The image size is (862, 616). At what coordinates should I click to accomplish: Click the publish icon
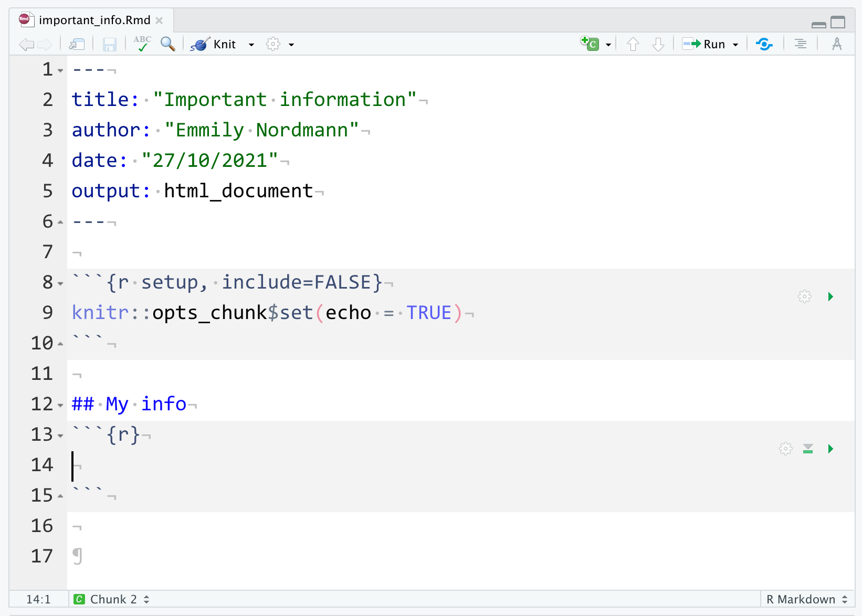tap(764, 45)
